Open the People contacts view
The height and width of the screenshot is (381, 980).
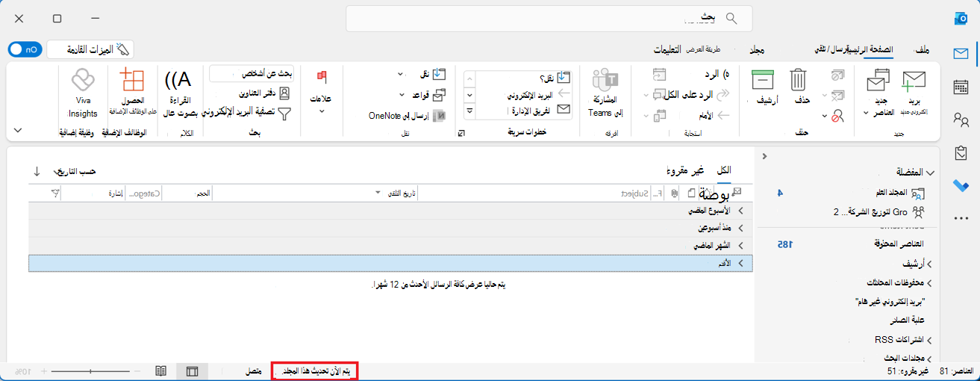[961, 120]
